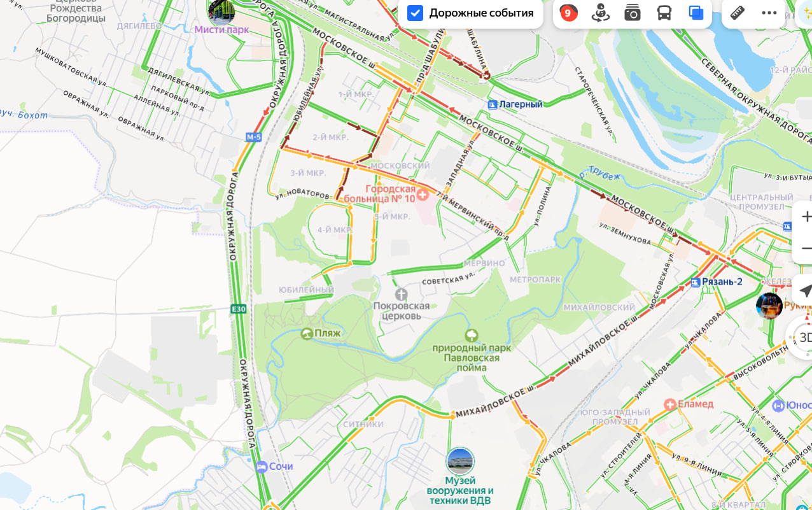Uncheck the Дорожные события checkbox
Viewport: 812px width, 510px height.
coord(415,13)
